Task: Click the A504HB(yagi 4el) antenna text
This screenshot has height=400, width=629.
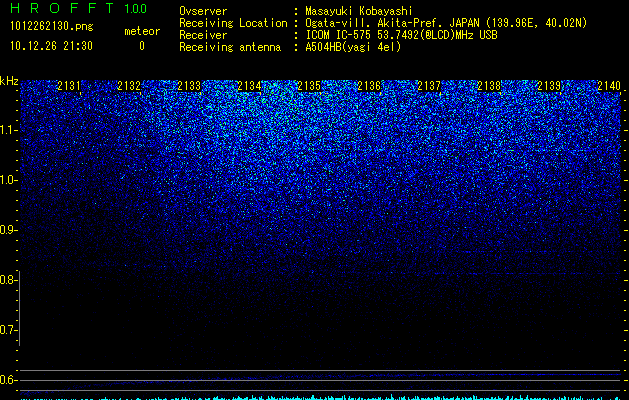Action: click(353, 47)
